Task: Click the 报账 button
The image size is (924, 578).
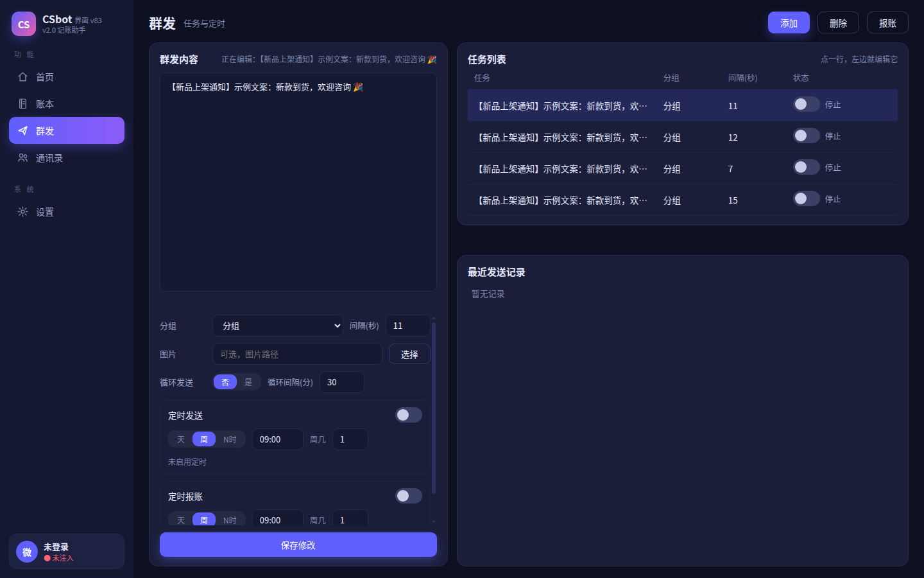Action: point(887,22)
